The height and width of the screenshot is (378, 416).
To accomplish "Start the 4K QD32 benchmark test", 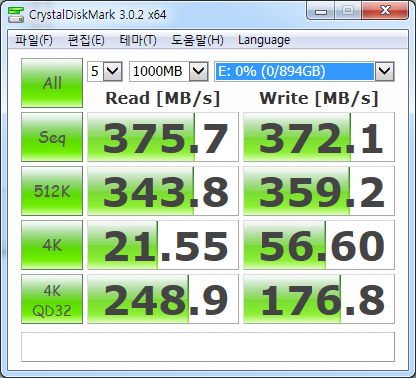I will tap(52, 299).
